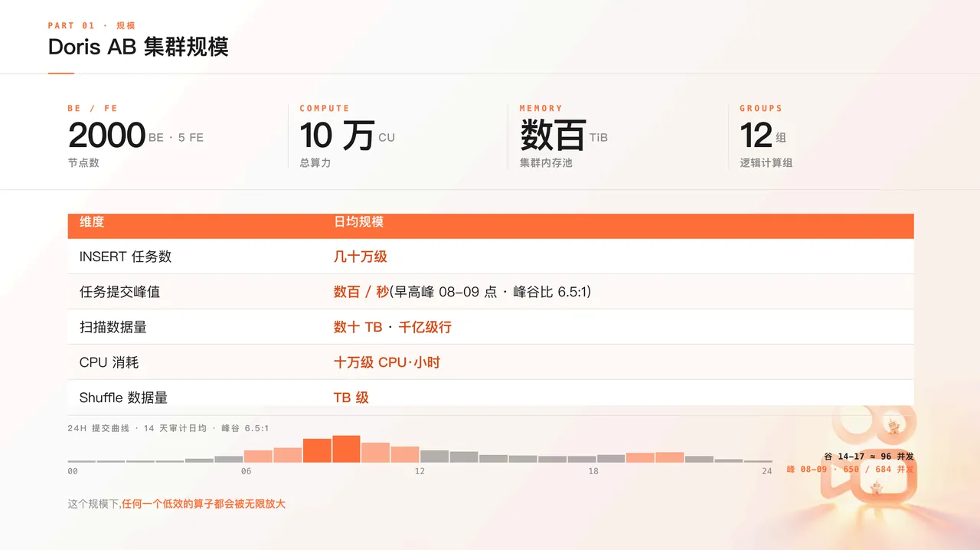This screenshot has height=550, width=980.
Task: Select the "12" groups figure
Action: (x=756, y=136)
